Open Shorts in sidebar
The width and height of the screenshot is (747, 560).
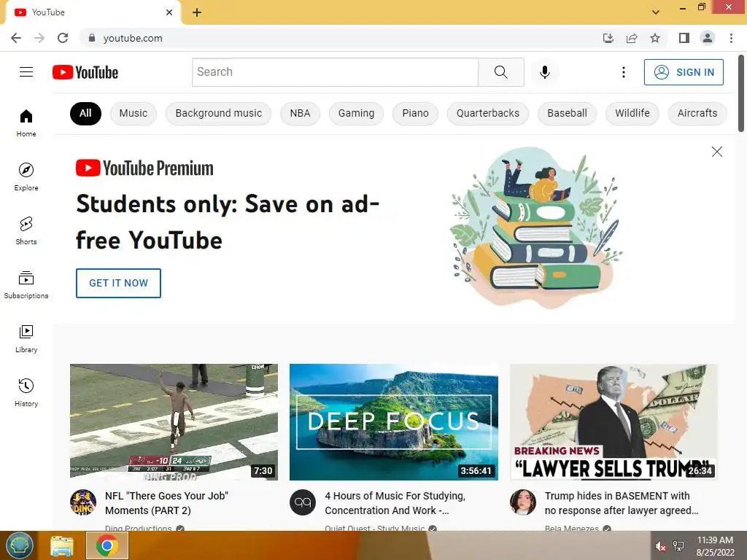pos(26,230)
